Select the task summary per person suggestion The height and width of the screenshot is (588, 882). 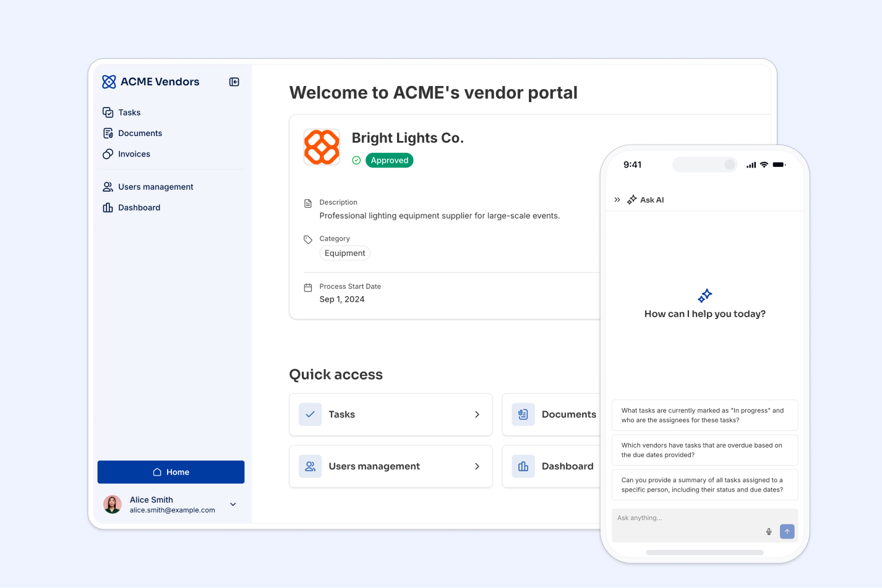[705, 485]
